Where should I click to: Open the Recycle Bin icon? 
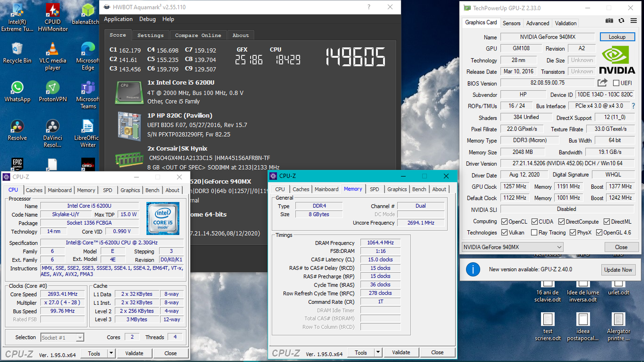click(17, 53)
